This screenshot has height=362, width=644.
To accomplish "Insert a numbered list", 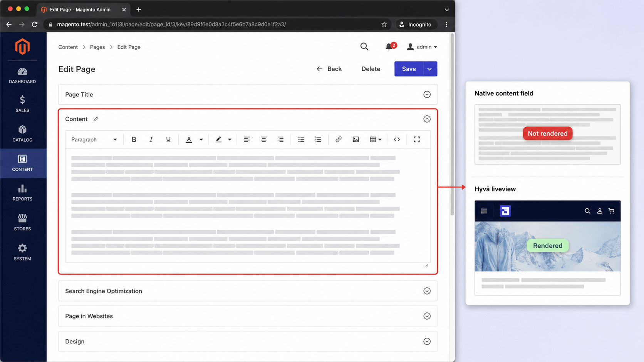I will (318, 139).
